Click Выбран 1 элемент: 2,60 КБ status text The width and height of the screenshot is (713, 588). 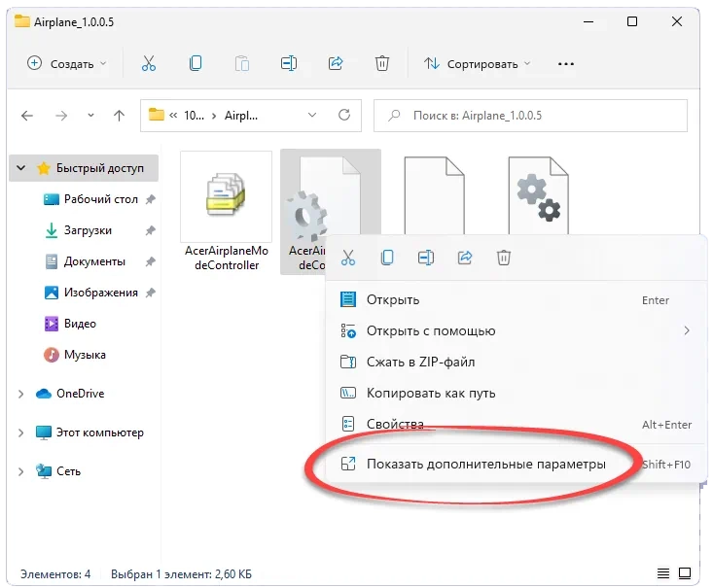point(181,574)
